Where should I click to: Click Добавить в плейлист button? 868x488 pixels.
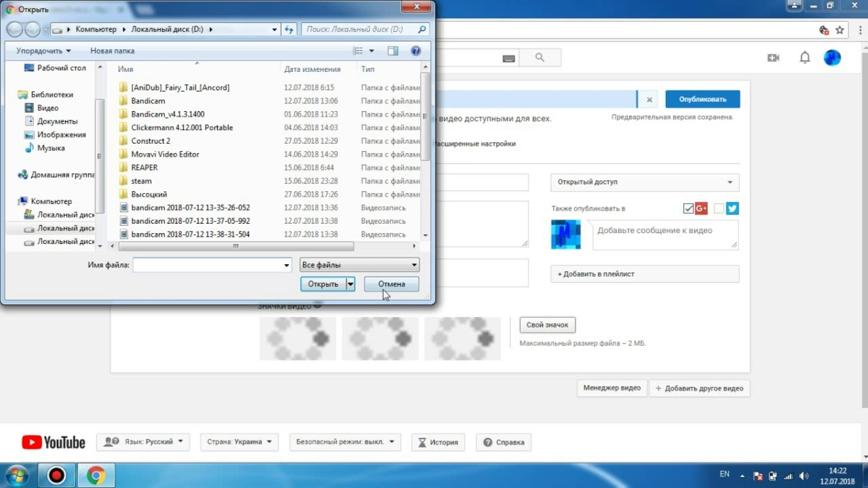pyautogui.click(x=645, y=274)
